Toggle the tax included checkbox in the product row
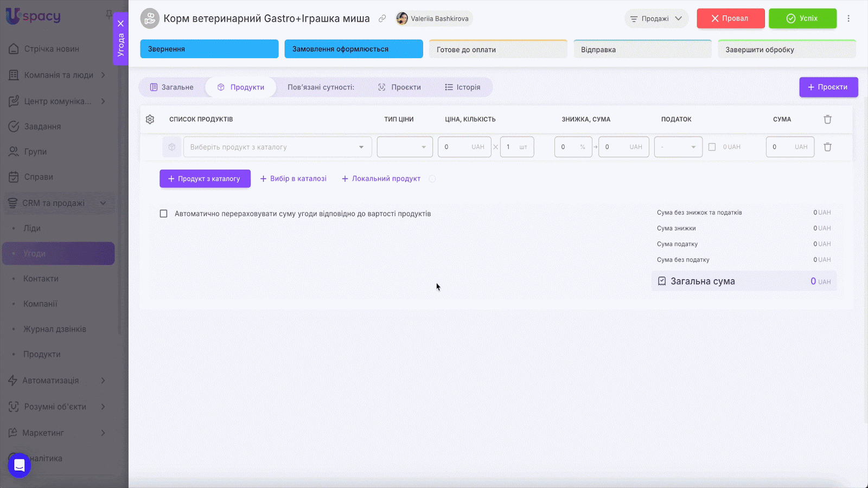Viewport: 868px width, 488px height. click(712, 147)
